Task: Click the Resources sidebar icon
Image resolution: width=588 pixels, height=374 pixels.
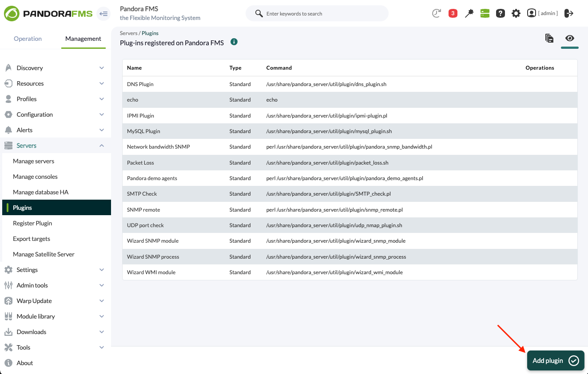Action: pyautogui.click(x=8, y=83)
